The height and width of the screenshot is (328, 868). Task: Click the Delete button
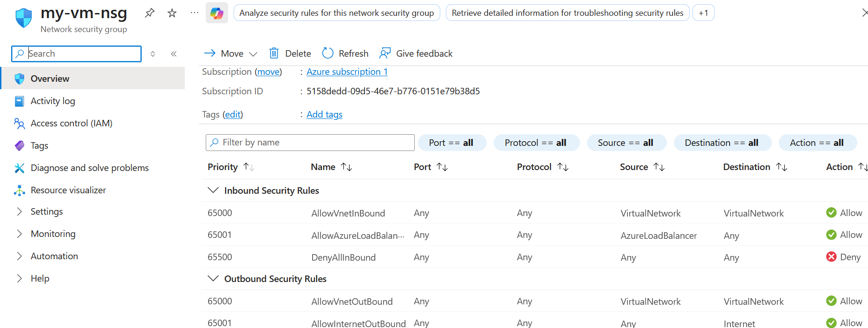(x=290, y=53)
